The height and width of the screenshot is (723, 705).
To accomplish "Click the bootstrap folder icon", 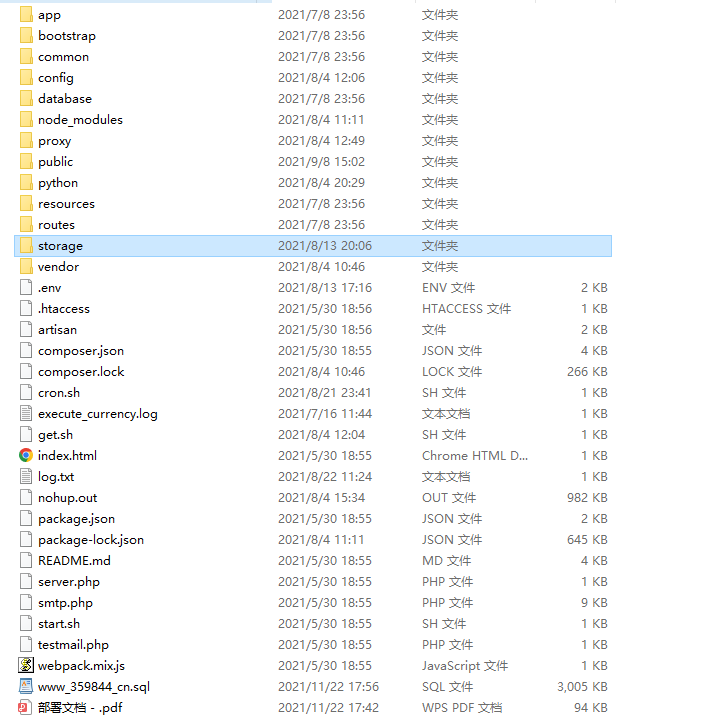I will tap(26, 36).
